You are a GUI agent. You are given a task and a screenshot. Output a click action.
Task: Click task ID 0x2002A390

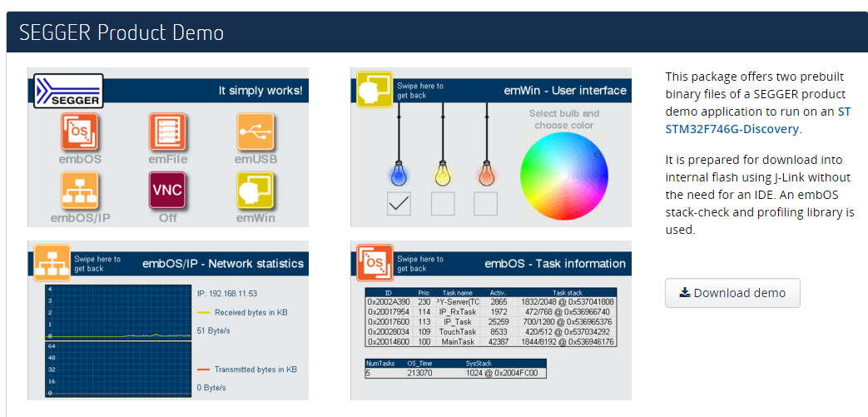[389, 302]
